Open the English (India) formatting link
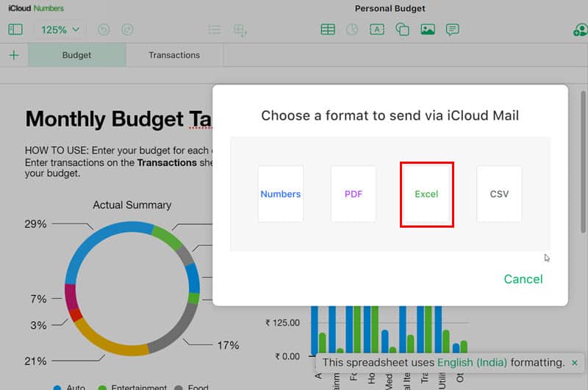Viewport: 588px width, 390px height. [x=472, y=363]
